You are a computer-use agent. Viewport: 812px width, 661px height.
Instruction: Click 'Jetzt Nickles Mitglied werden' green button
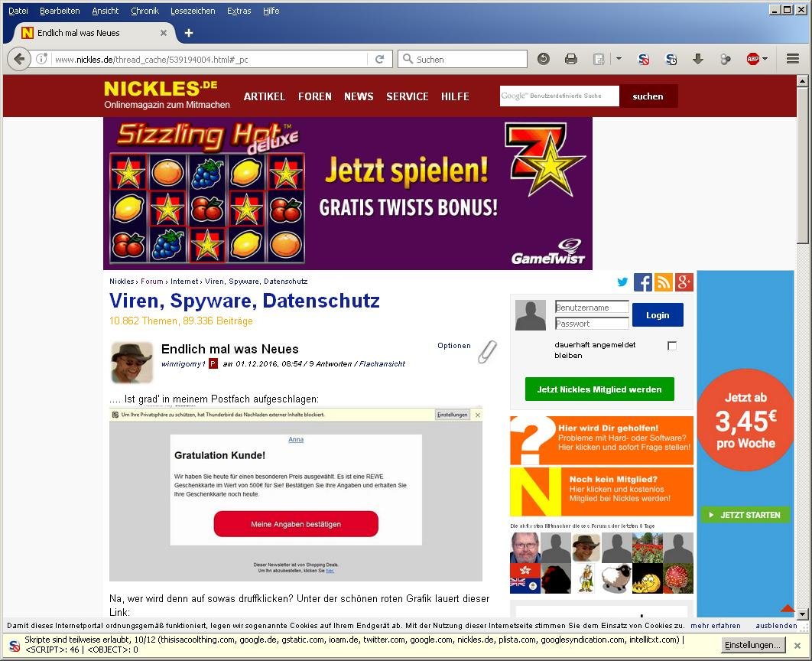tap(599, 389)
